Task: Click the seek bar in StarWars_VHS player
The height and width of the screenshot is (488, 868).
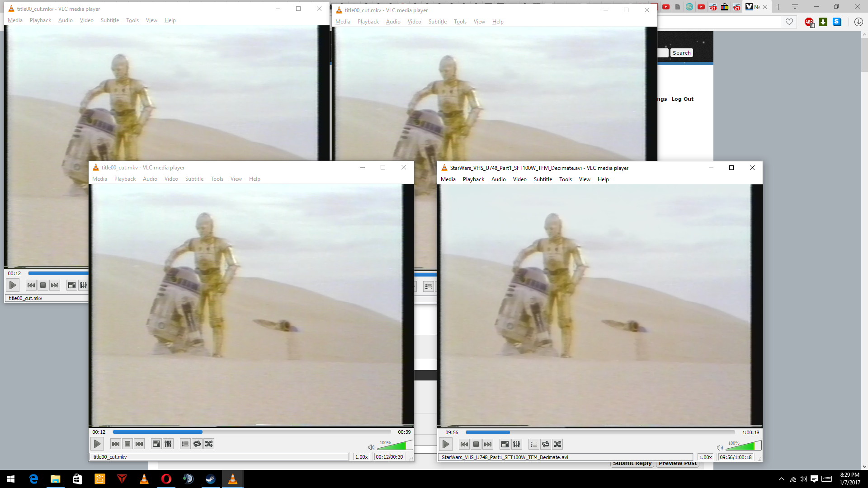Action: coord(600,432)
